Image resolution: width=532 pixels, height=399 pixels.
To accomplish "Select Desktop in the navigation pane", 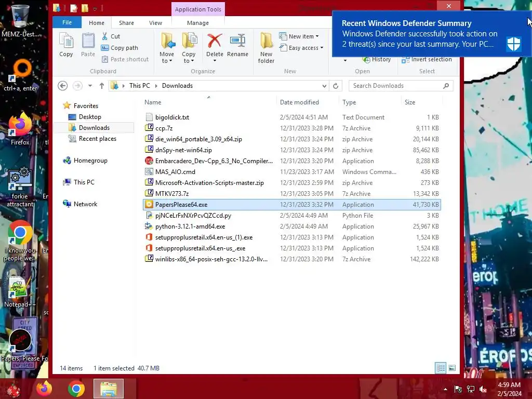I will 89,117.
